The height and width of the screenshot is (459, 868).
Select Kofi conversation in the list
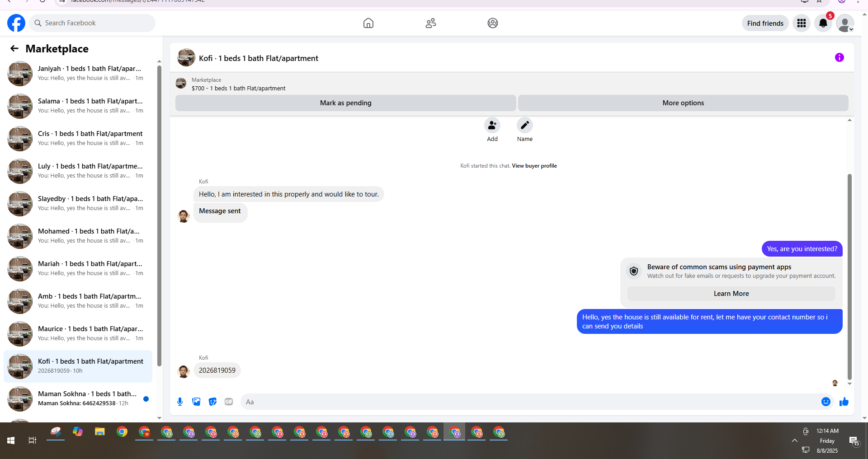[x=78, y=366]
